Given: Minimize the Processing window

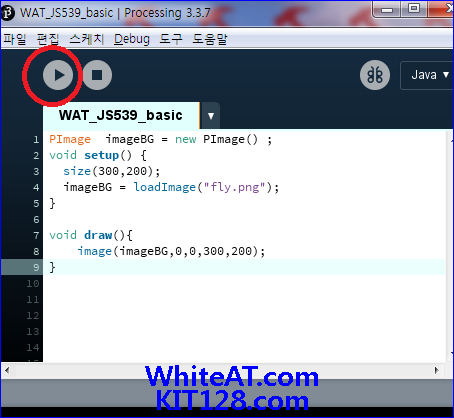Looking at the screenshot, I should point(387,9).
